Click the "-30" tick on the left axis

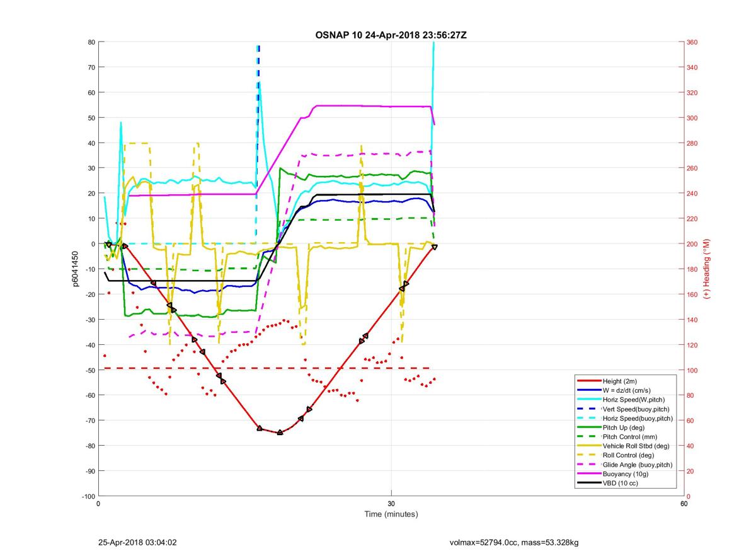pos(90,320)
